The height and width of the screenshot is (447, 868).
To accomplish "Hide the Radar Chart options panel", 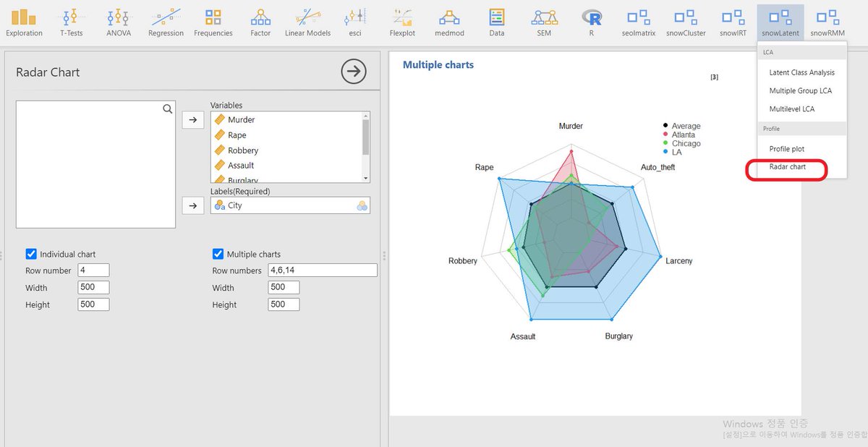I will click(x=354, y=72).
